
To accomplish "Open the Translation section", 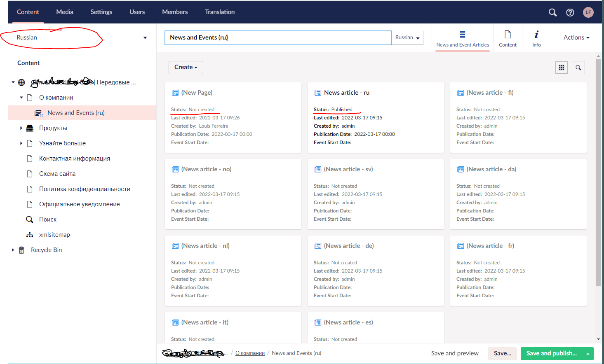I will click(220, 12).
